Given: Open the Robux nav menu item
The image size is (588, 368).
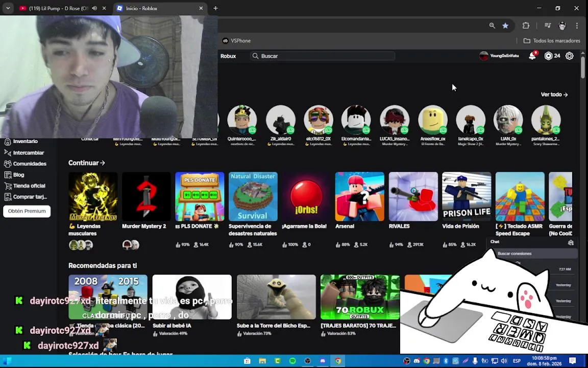Looking at the screenshot, I should point(228,56).
